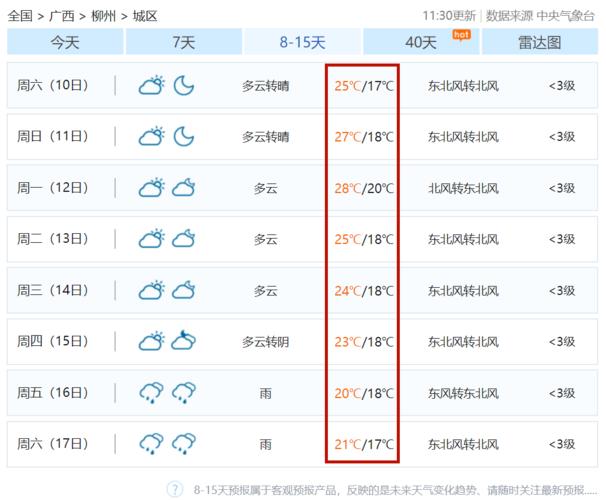Screen dimensions: 606x500
Task: Click 数据来源 中央气象台 source text
Action: (x=540, y=16)
